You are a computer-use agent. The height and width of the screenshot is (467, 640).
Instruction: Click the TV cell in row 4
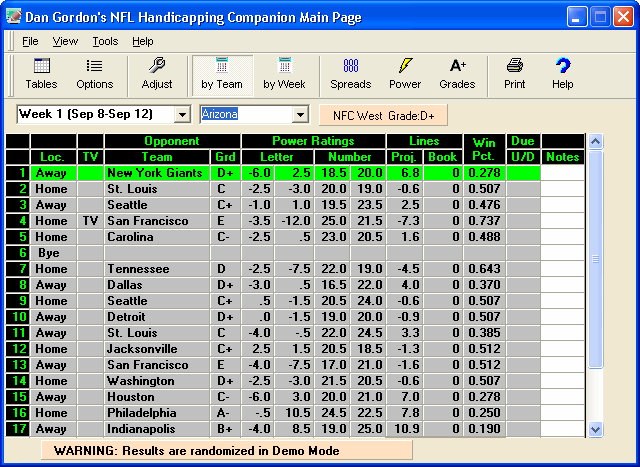click(90, 221)
